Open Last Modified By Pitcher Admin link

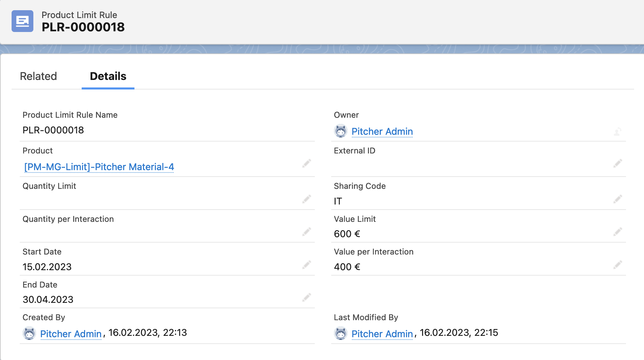click(x=382, y=334)
